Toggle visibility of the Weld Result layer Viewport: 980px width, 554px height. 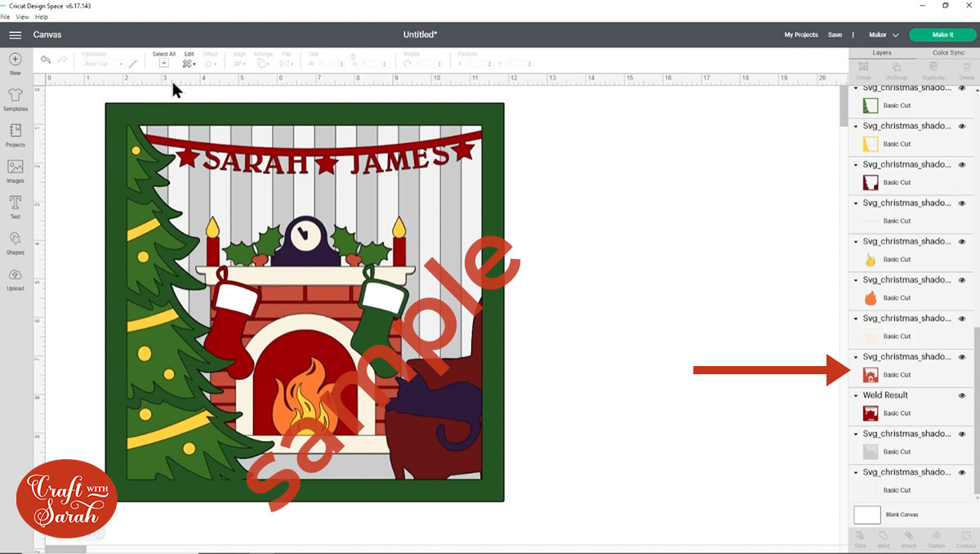[x=962, y=395]
